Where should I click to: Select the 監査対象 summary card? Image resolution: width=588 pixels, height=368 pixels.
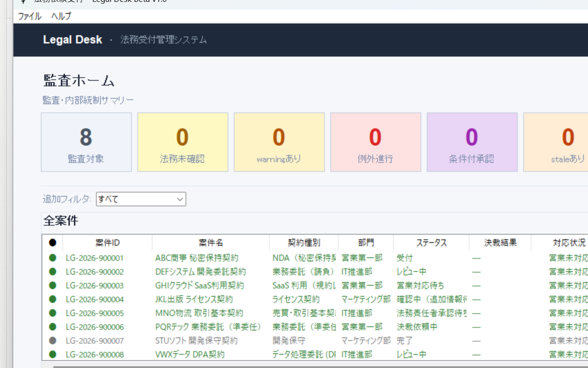click(x=86, y=142)
